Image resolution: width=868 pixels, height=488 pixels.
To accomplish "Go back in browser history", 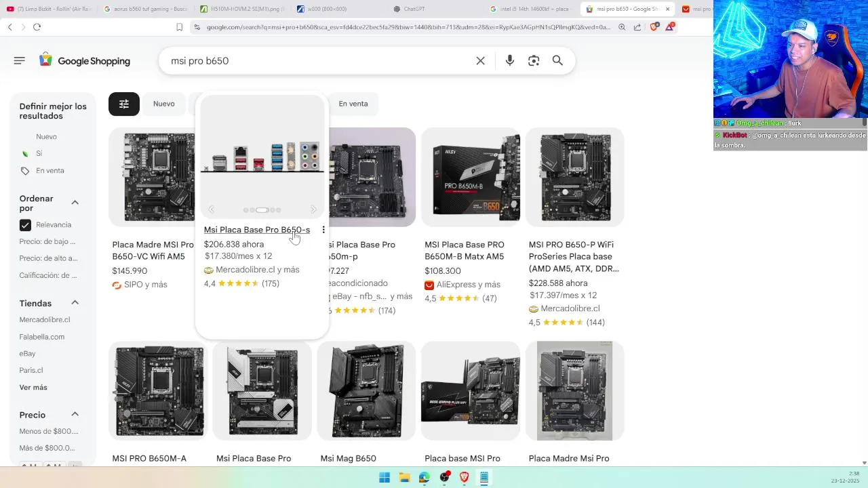I will (9, 27).
